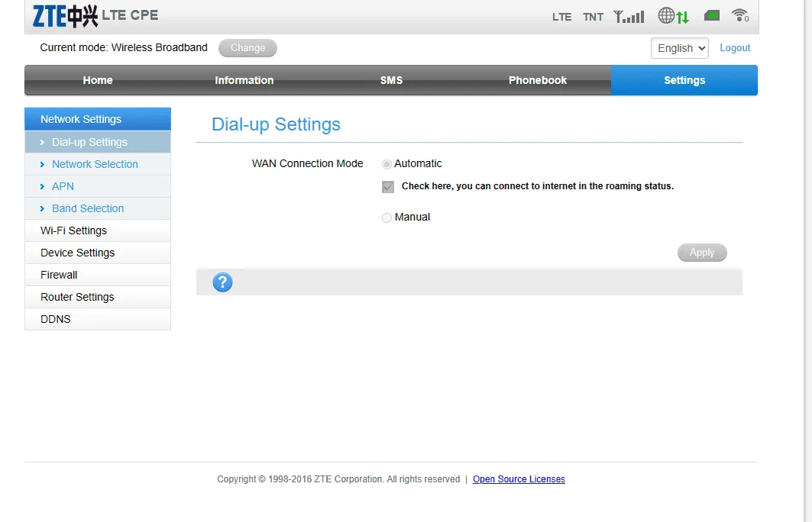Collapse the Network Settings section
This screenshot has height=522, width=812.
98,119
